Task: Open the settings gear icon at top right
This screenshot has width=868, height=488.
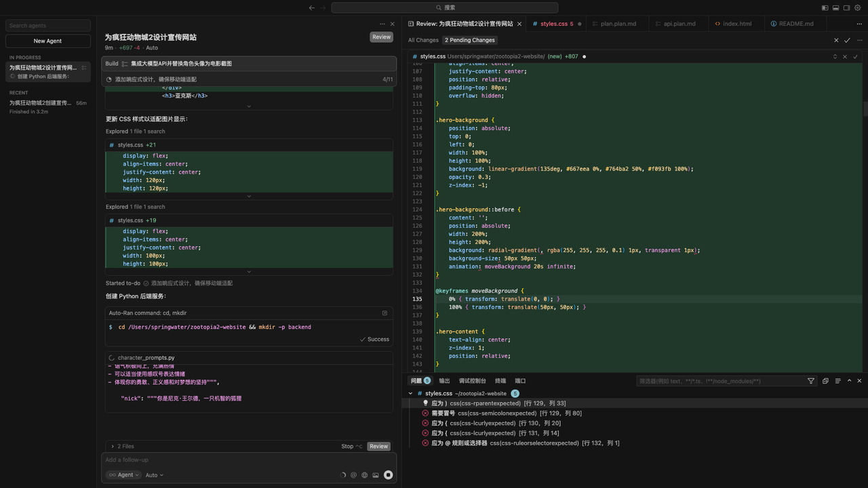Action: [x=857, y=7]
